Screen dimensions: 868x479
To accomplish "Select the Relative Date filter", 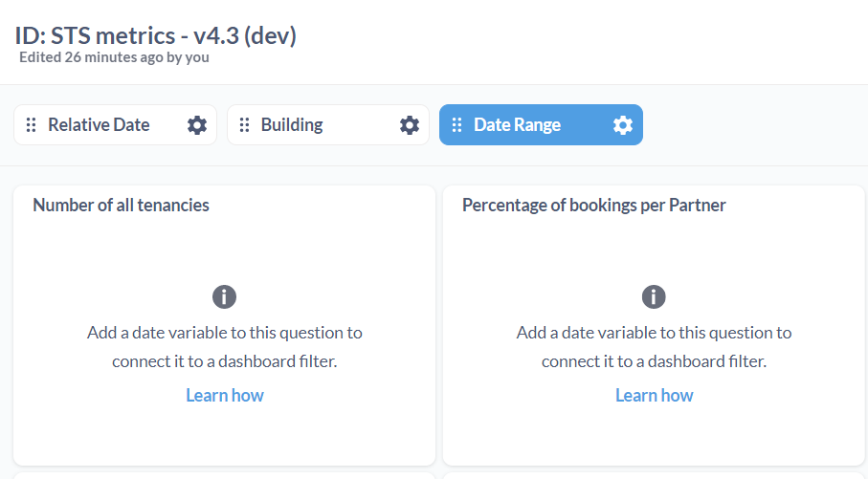I will [x=115, y=125].
